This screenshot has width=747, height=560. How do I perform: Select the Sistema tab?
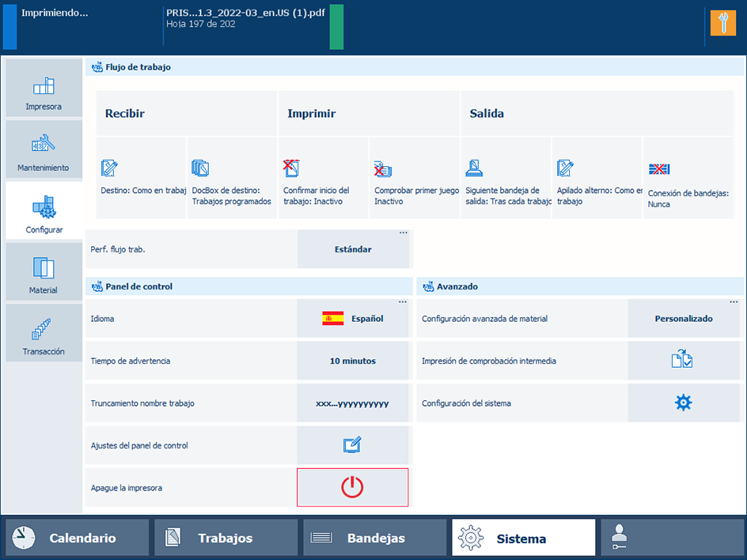coord(524,538)
